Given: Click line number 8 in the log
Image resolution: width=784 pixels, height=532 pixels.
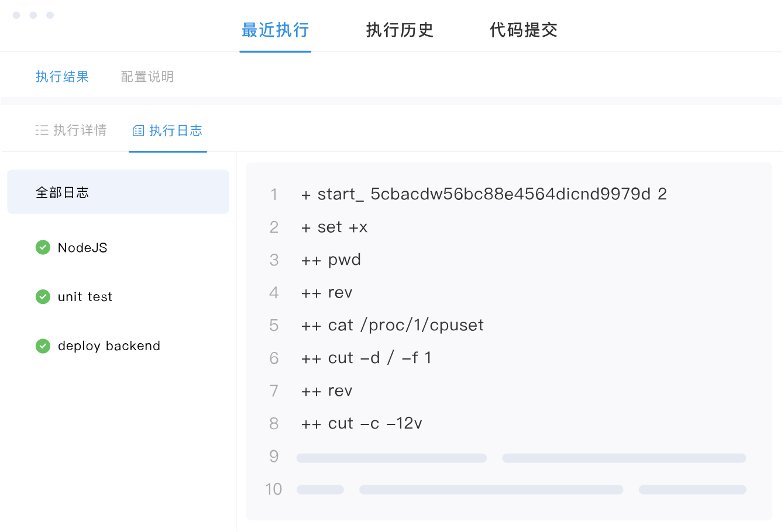Looking at the screenshot, I should pyautogui.click(x=274, y=423).
